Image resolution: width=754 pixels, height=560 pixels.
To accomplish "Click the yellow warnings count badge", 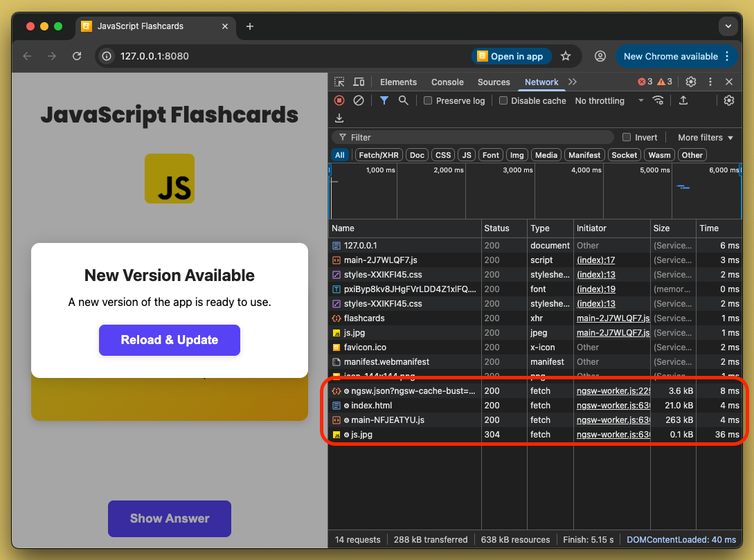I will point(665,82).
